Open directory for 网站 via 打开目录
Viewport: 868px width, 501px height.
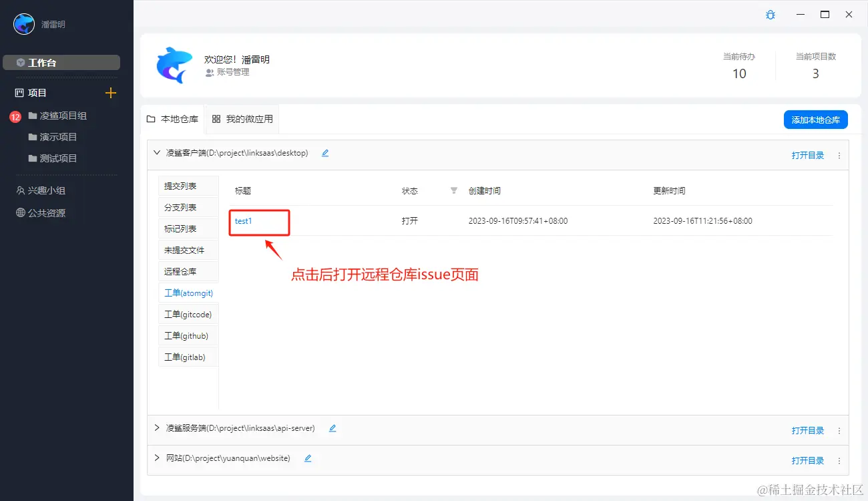click(808, 461)
